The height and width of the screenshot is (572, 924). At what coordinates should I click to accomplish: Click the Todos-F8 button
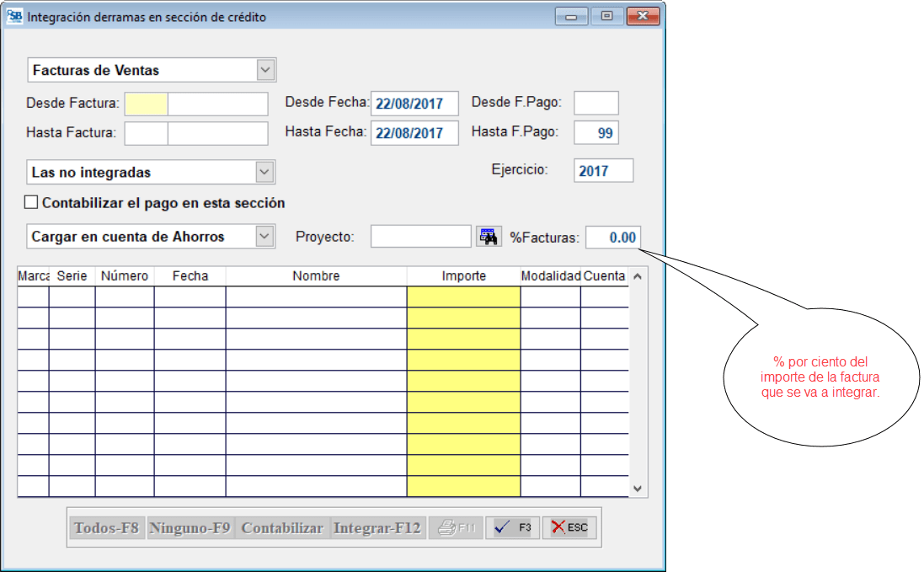(x=107, y=528)
